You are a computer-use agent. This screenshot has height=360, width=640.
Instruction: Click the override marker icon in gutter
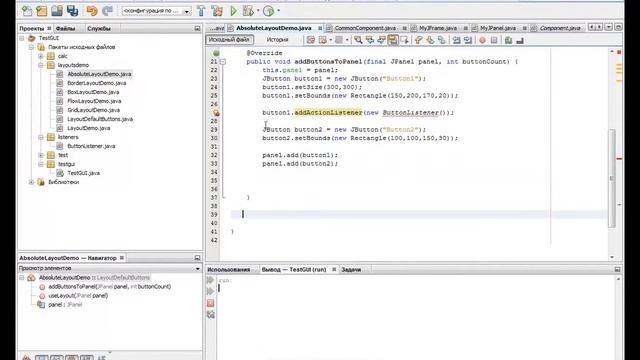pos(216,53)
